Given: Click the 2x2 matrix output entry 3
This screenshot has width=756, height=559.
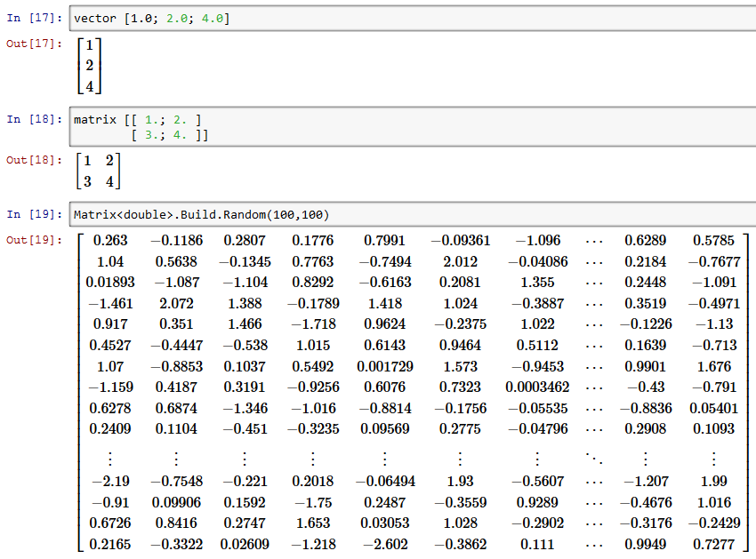Looking at the screenshot, I should pos(87,181).
